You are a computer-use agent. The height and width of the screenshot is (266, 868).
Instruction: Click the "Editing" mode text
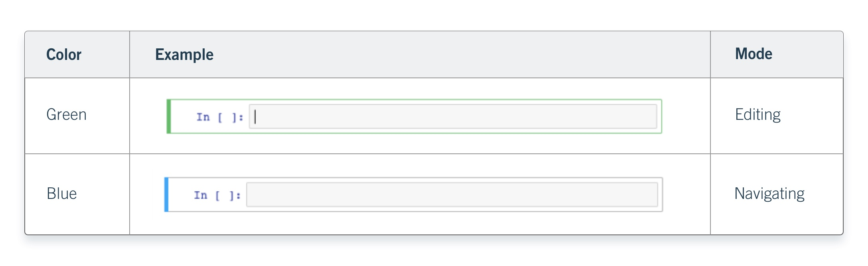pyautogui.click(x=758, y=115)
